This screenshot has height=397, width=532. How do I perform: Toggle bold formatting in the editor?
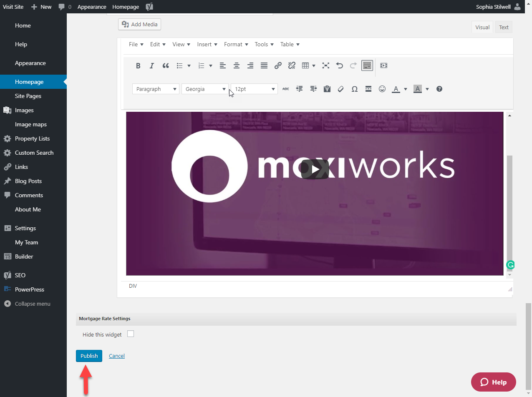(x=138, y=65)
